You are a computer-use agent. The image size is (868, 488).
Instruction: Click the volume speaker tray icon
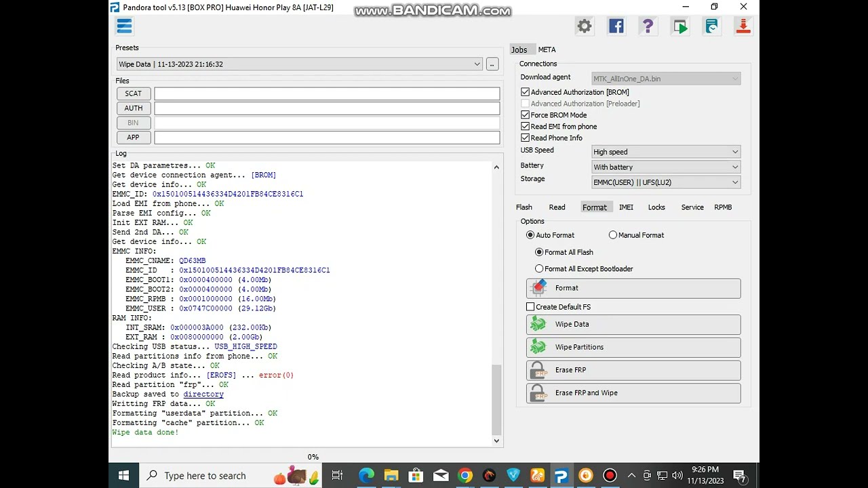tap(675, 476)
